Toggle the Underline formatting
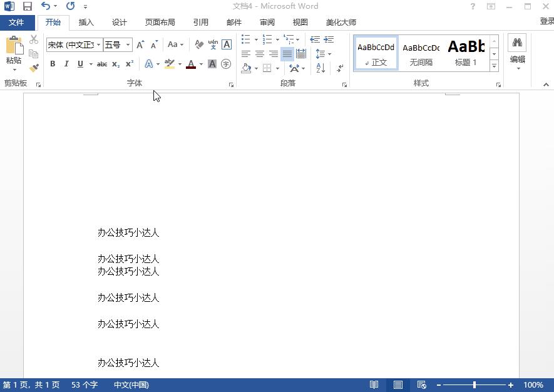The width and height of the screenshot is (554, 392). pyautogui.click(x=80, y=63)
